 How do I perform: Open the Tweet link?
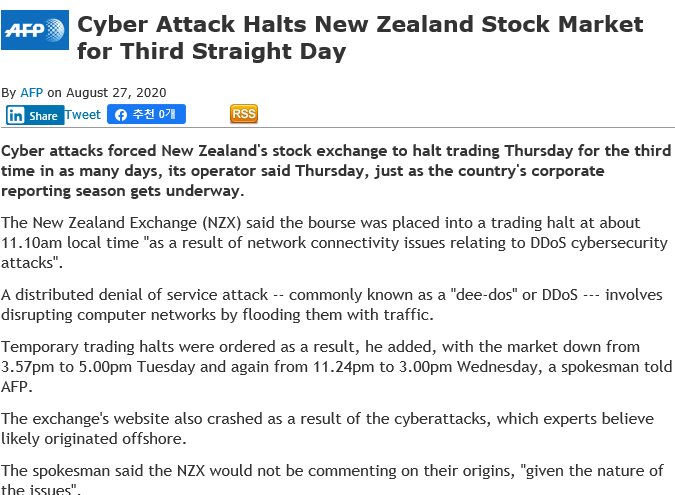pos(83,114)
